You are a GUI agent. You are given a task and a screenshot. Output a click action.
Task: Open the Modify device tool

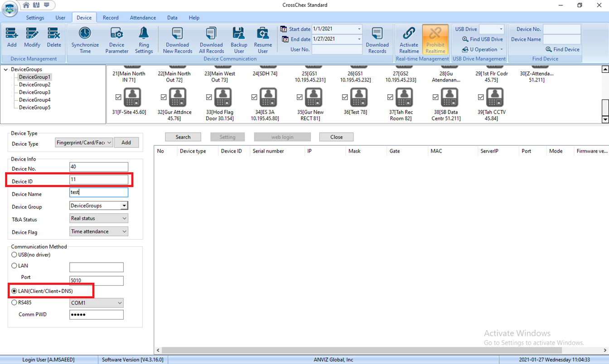pos(32,37)
